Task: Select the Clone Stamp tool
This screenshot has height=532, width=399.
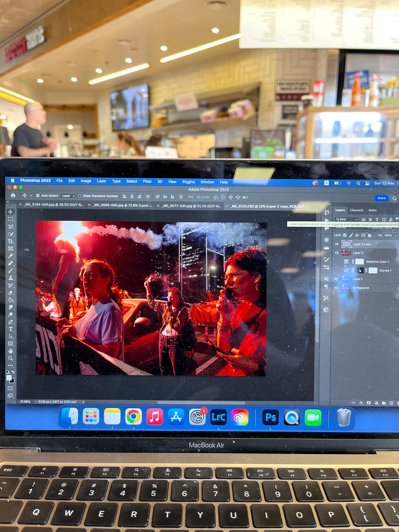Action: 11,278
